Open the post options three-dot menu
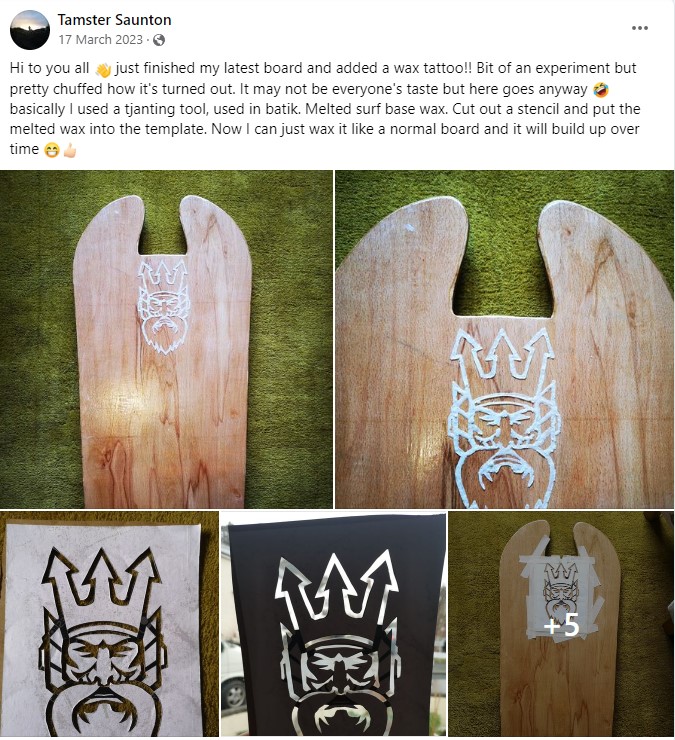The height and width of the screenshot is (740, 675). pos(640,28)
